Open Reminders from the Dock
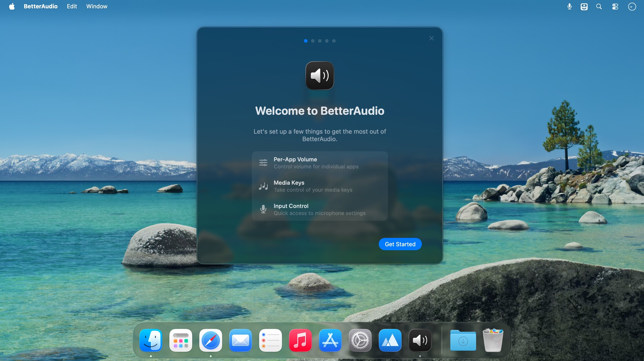Image resolution: width=644 pixels, height=361 pixels. (x=271, y=340)
